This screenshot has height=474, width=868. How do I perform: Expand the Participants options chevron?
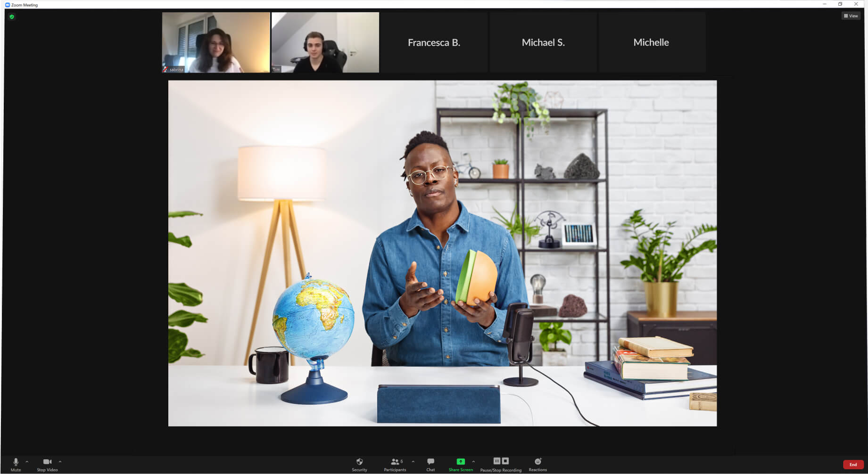click(413, 462)
